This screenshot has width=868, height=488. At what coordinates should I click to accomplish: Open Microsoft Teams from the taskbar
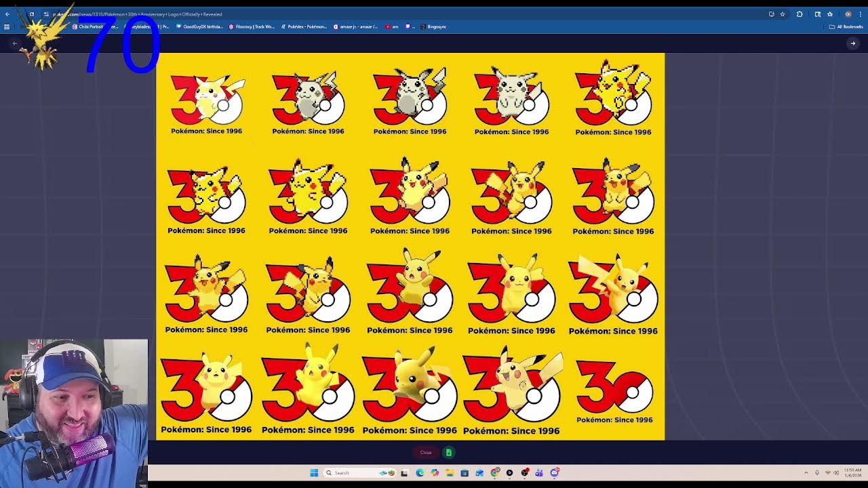click(x=539, y=472)
